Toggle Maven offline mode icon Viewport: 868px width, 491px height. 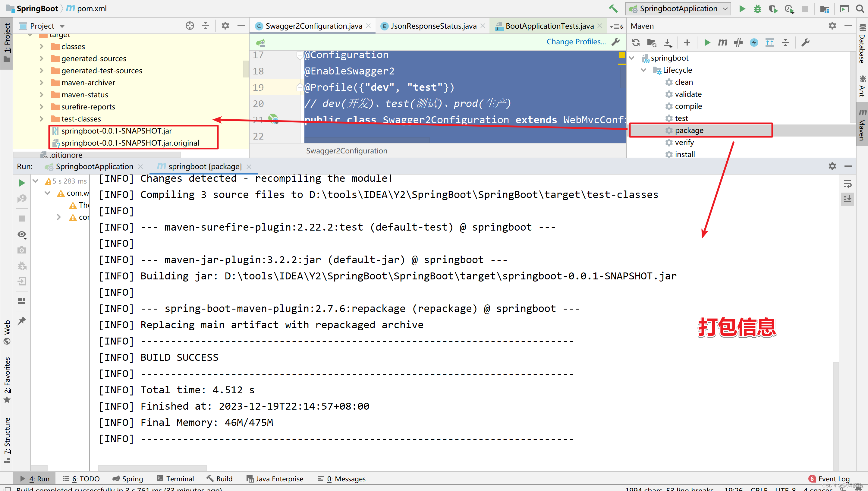click(x=738, y=42)
